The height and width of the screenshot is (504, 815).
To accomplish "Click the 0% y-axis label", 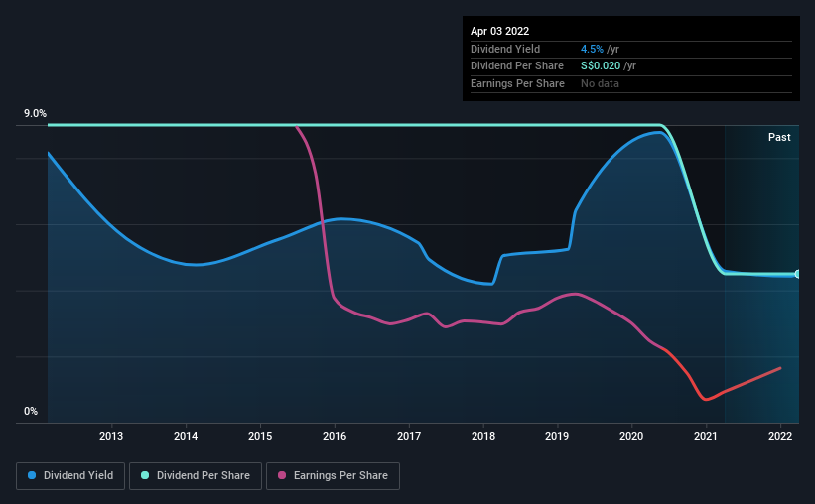I will click(x=31, y=411).
